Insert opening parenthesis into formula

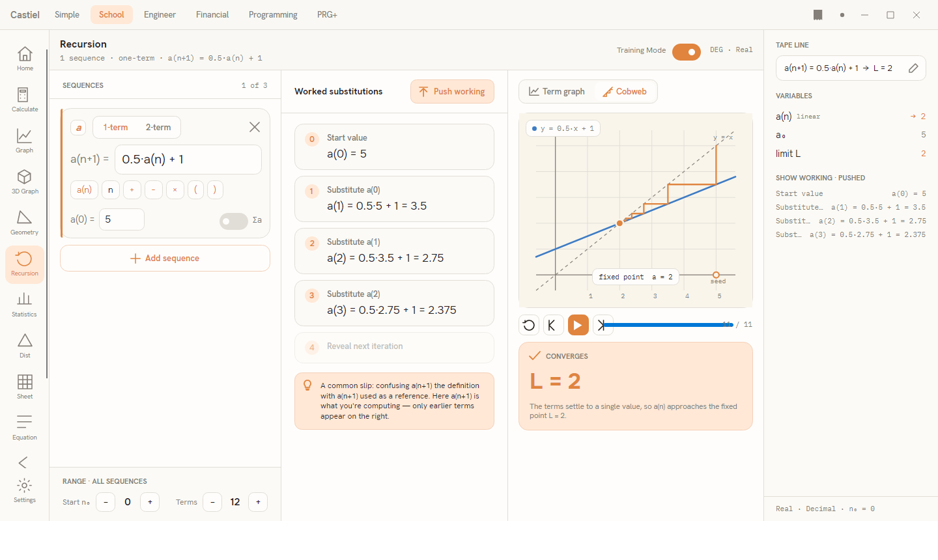tap(195, 190)
